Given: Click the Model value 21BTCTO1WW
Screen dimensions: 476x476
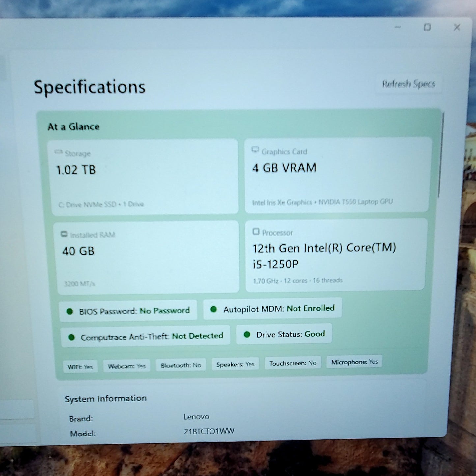Looking at the screenshot, I should 209,431.
